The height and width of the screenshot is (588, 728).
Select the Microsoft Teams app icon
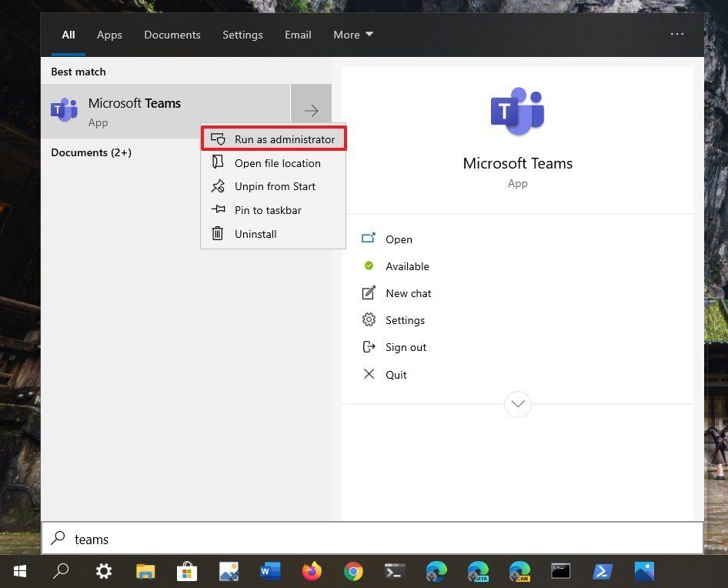coord(64,109)
